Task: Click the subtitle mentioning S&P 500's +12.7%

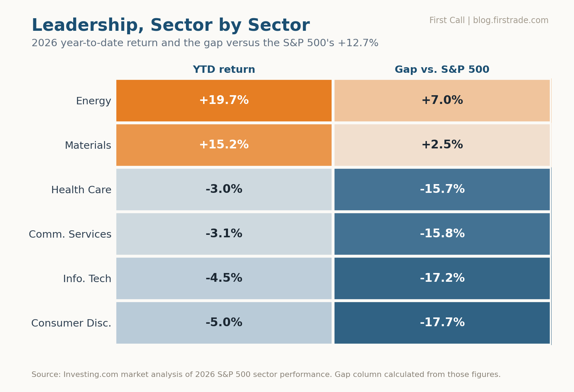Action: tap(205, 43)
